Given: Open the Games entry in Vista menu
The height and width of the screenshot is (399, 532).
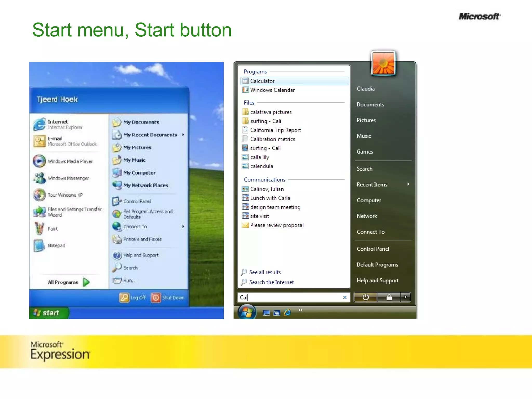Looking at the screenshot, I should 365,152.
